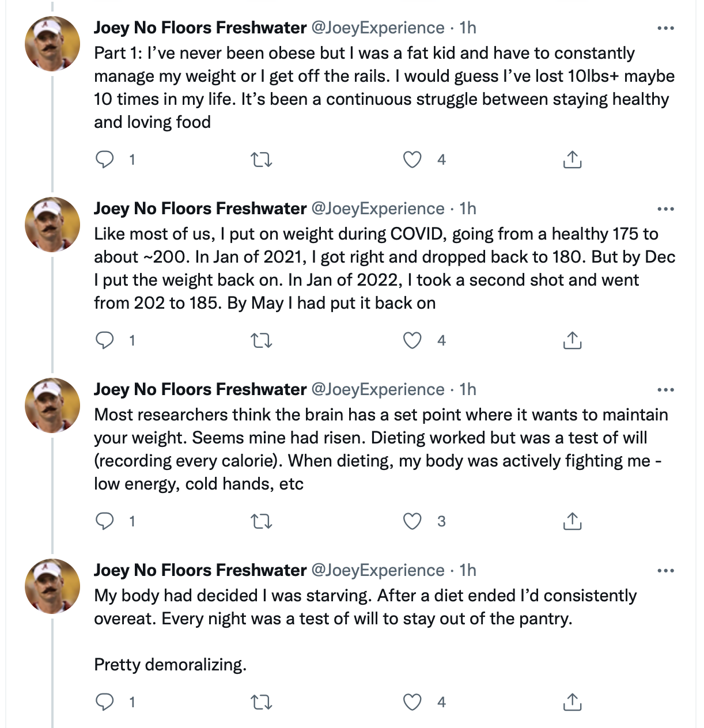Open profile picture on set point tweet
This screenshot has height=728, width=704.
[52, 405]
